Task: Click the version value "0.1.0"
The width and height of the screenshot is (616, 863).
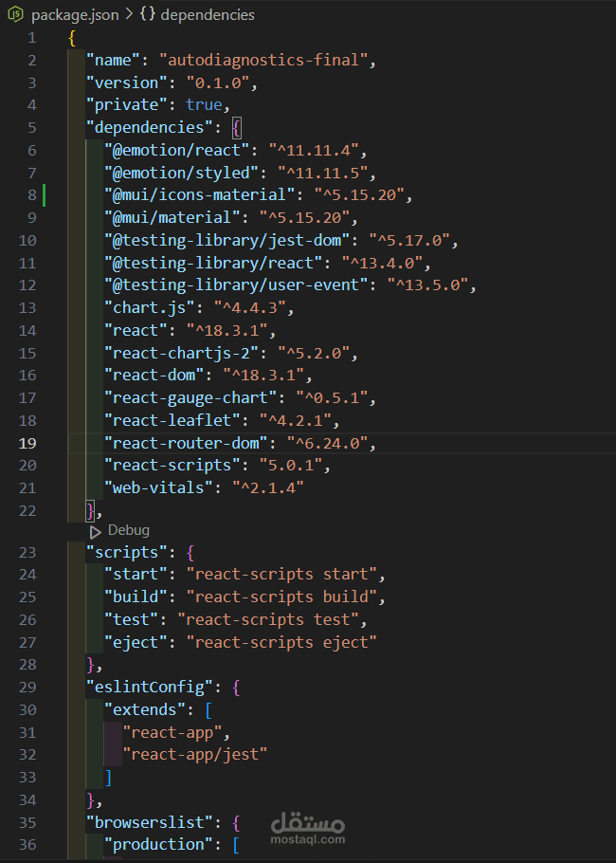Action: pos(218,83)
